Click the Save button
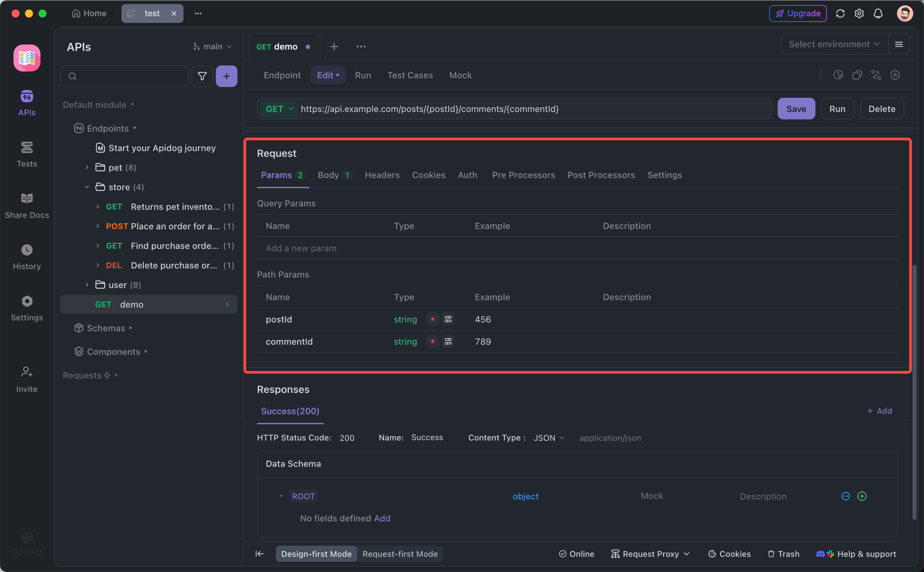Viewport: 924px width, 572px height. click(x=796, y=109)
